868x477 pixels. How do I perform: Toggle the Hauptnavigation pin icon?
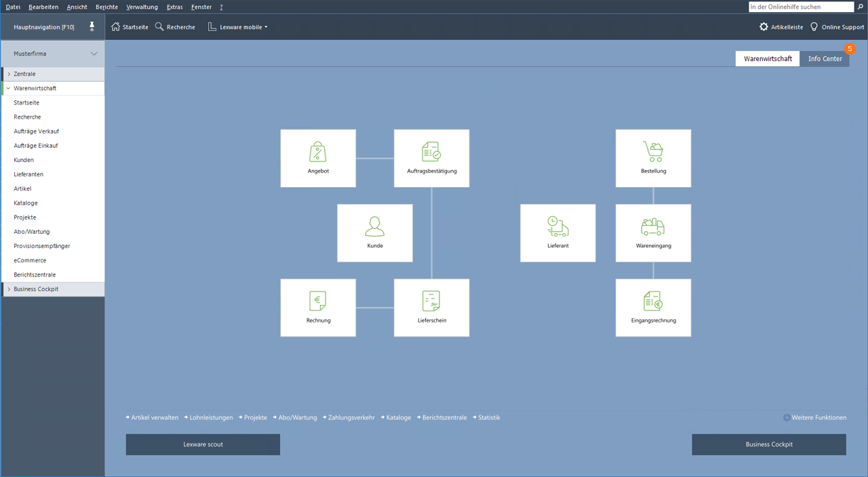click(x=92, y=27)
